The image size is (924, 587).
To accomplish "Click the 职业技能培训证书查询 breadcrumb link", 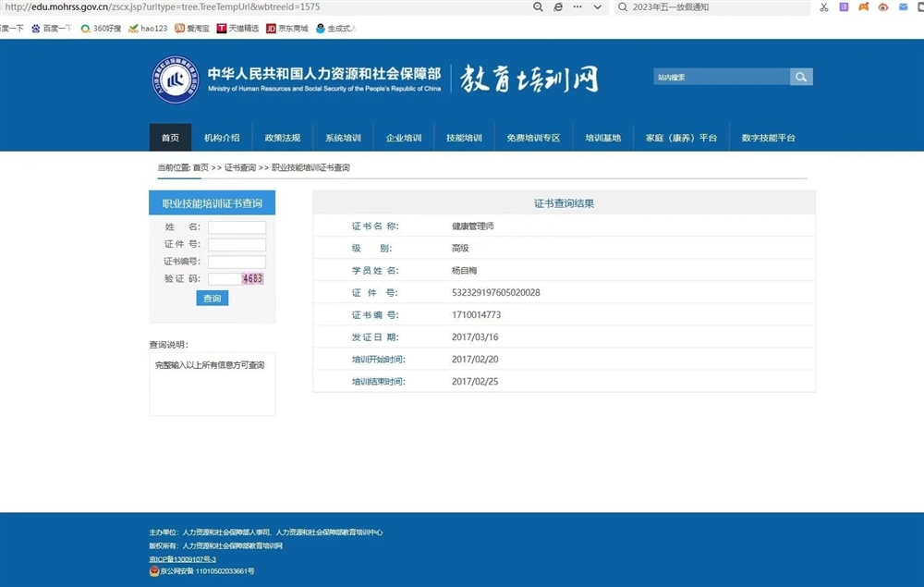I will tap(310, 167).
